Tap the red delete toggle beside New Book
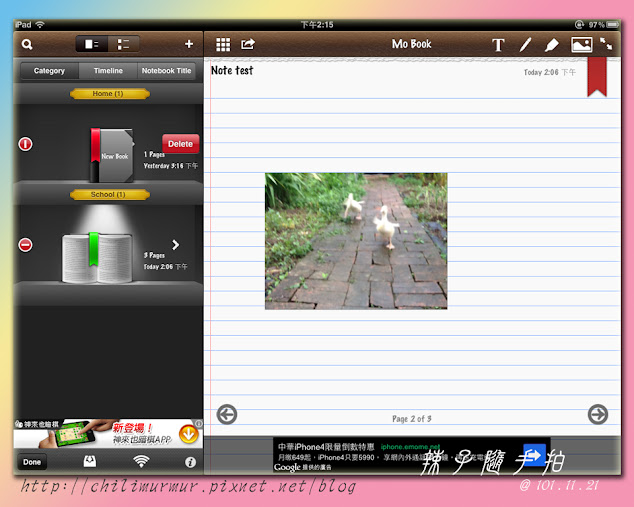634x507 pixels. [25, 144]
